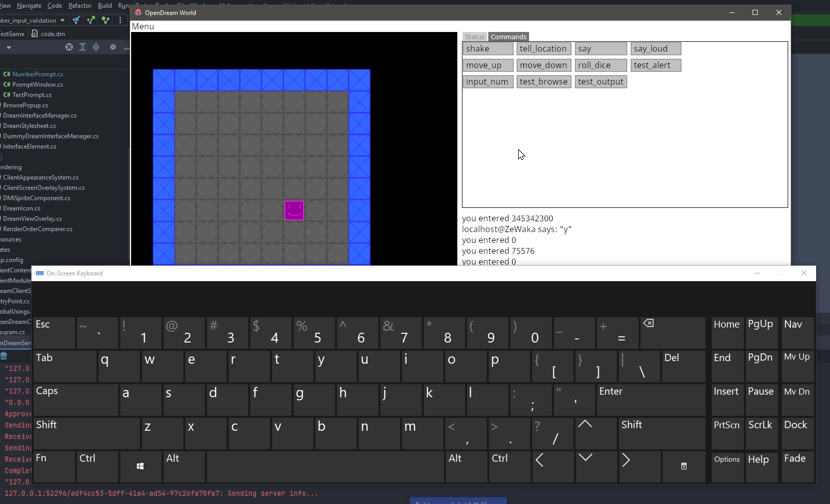The image size is (830, 504).
Task: Open the Git branches node icon
Action: [x=105, y=20]
